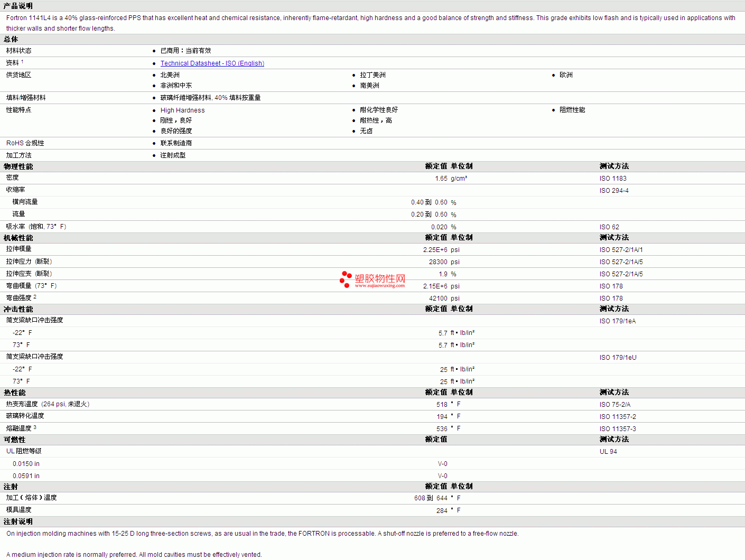The width and height of the screenshot is (745, 560).
Task: Select the 0.020 water absorption value
Action: (x=439, y=227)
